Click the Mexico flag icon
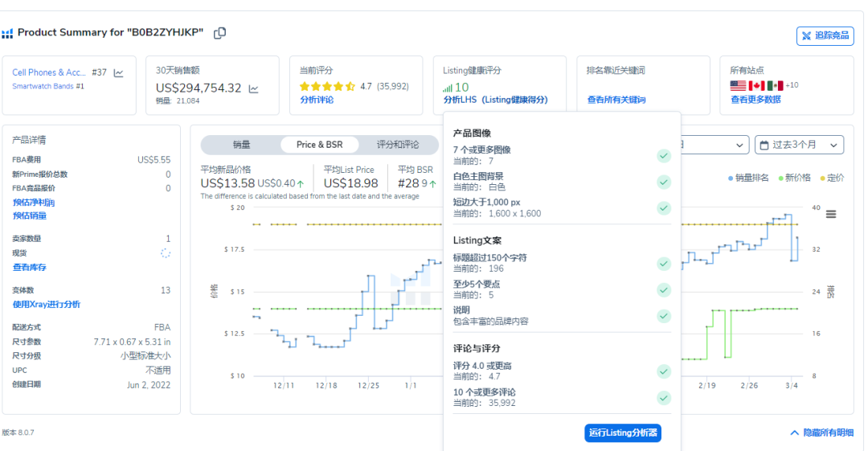The width and height of the screenshot is (868, 451). [x=776, y=85]
